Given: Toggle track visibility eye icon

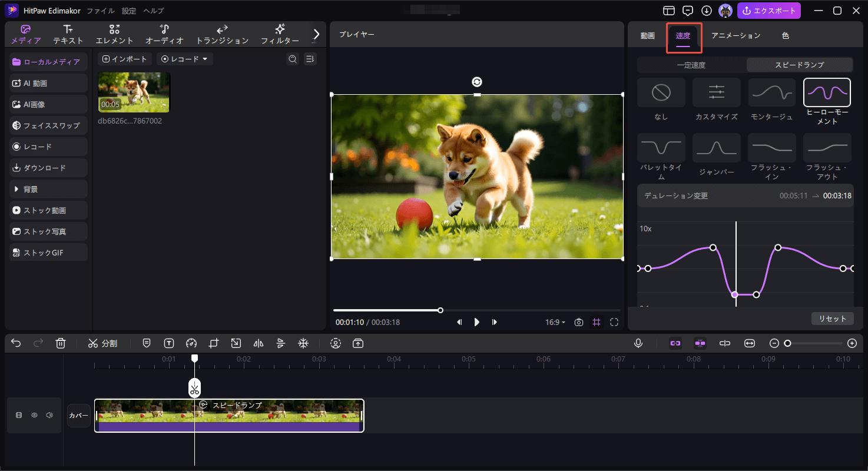Looking at the screenshot, I should point(34,415).
